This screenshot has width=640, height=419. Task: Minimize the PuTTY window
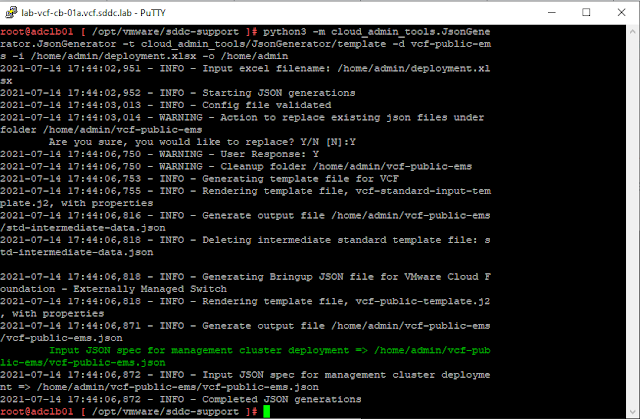click(552, 13)
